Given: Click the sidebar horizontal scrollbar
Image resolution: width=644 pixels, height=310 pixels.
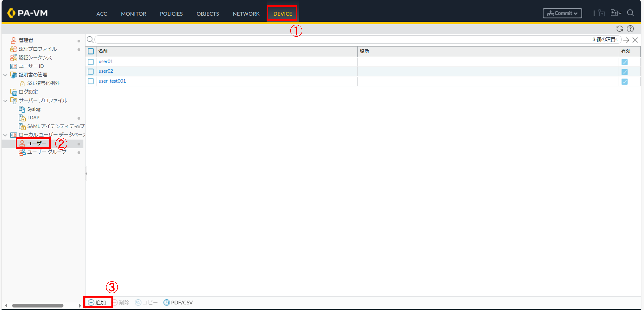Looking at the screenshot, I should pyautogui.click(x=38, y=306).
